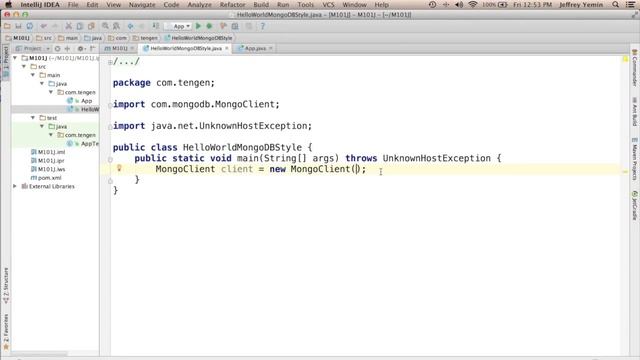Click the intention light bulb in gutter

(119, 168)
